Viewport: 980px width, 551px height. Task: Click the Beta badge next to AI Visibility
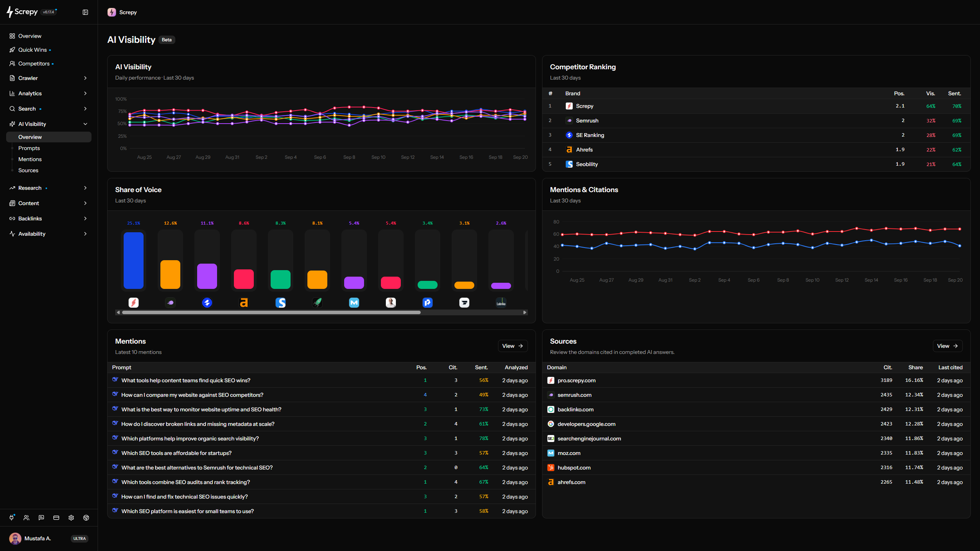click(x=167, y=40)
